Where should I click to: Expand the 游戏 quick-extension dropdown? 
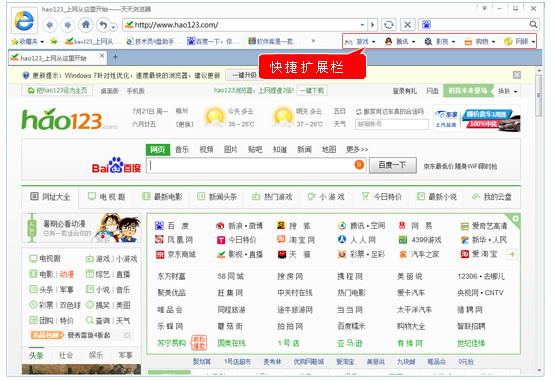(x=373, y=42)
